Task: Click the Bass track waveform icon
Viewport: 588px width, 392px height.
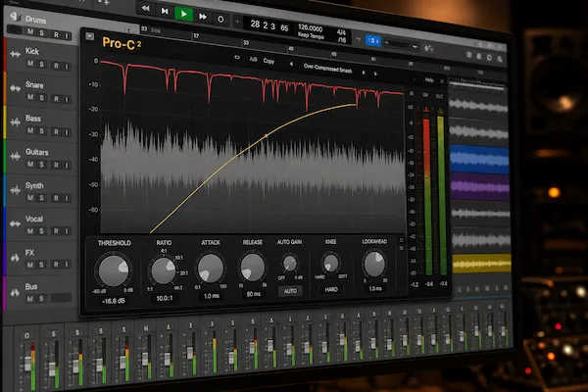Action: tap(15, 122)
